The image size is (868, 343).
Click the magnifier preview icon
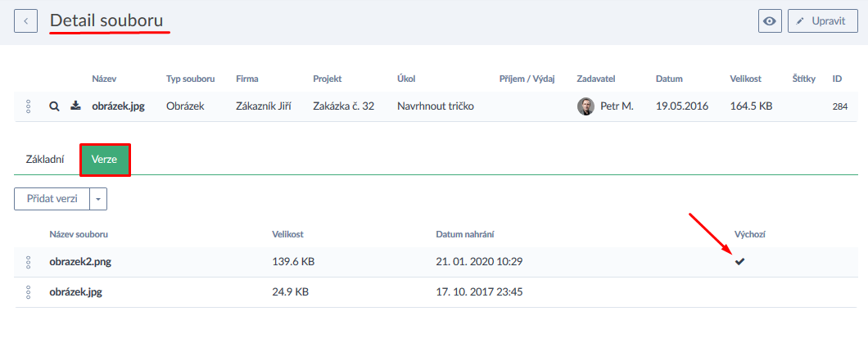click(54, 106)
